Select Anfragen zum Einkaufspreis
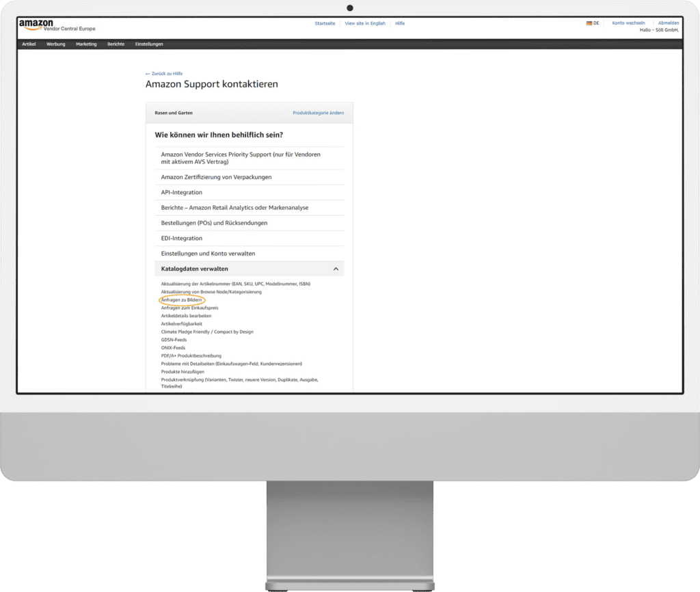 [190, 308]
